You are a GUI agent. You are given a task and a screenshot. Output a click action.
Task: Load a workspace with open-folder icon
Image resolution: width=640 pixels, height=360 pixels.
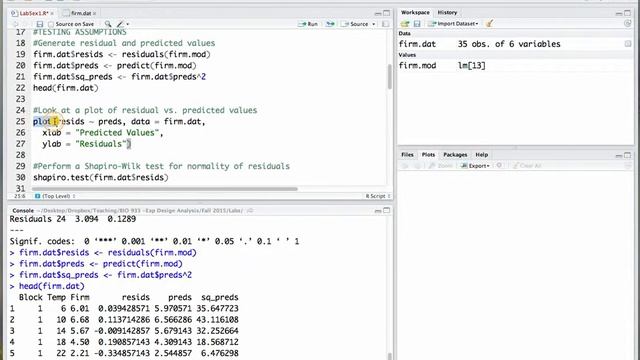click(405, 24)
